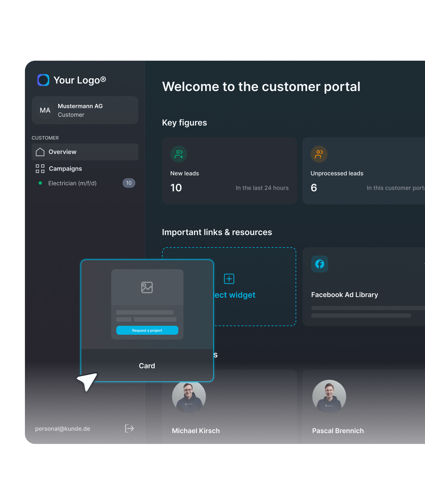
Task: Click the 10 badge next to Electrician
Action: tap(129, 183)
